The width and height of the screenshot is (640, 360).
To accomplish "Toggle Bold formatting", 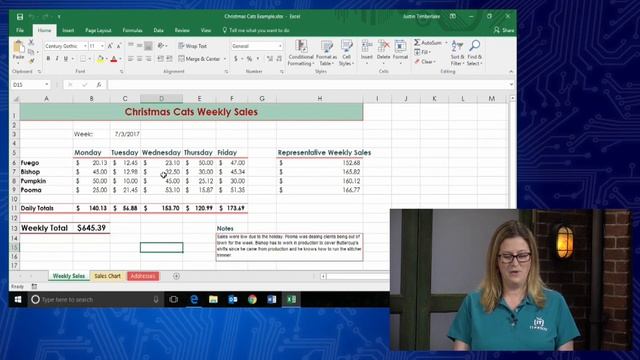I will 48,59.
